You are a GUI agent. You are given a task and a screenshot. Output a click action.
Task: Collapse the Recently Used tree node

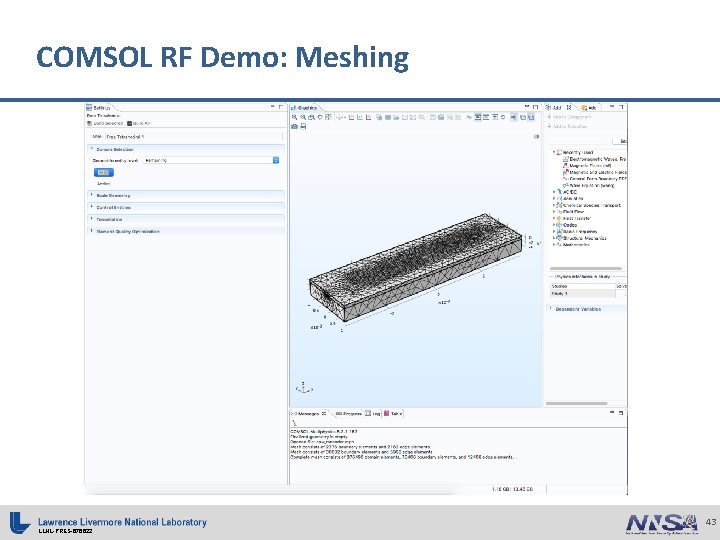(554, 152)
